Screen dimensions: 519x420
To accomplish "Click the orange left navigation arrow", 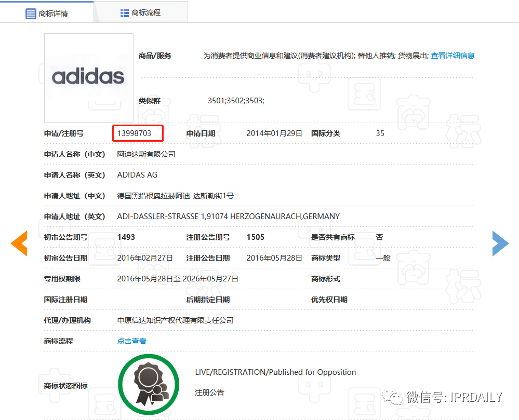I will click(x=19, y=243).
